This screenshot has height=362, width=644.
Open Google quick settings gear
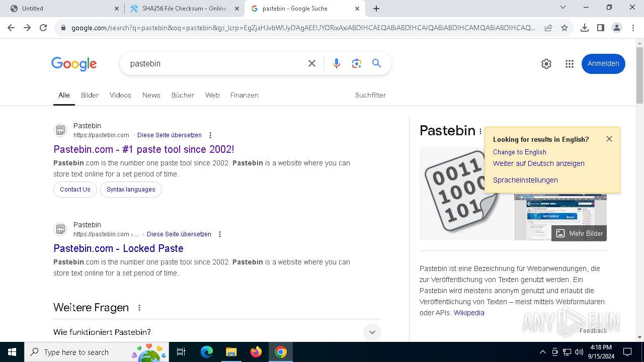(546, 64)
